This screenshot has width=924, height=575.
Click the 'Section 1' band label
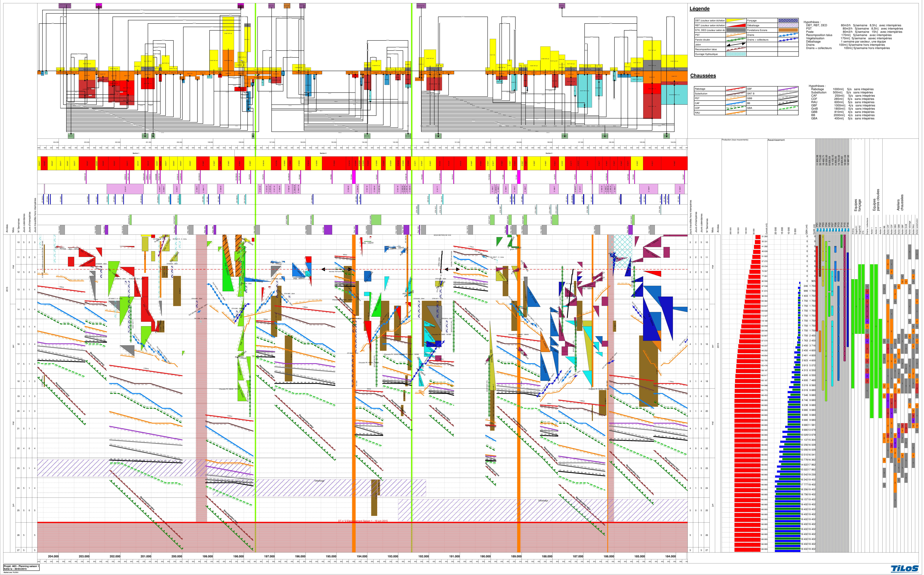tap(136, 153)
